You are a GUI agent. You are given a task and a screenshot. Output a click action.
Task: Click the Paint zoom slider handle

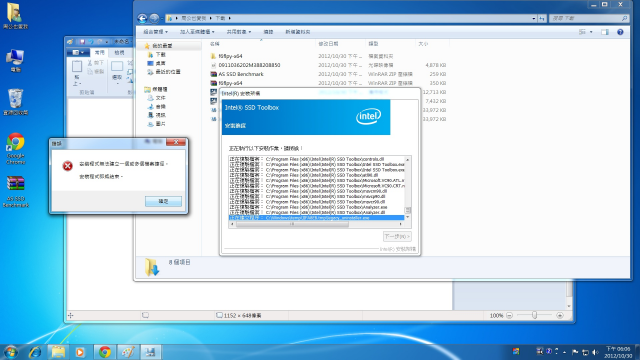click(x=534, y=315)
